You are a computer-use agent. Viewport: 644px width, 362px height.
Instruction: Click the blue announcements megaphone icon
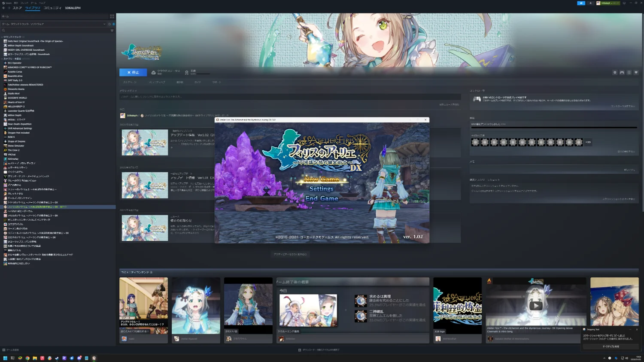pyautogui.click(x=581, y=3)
